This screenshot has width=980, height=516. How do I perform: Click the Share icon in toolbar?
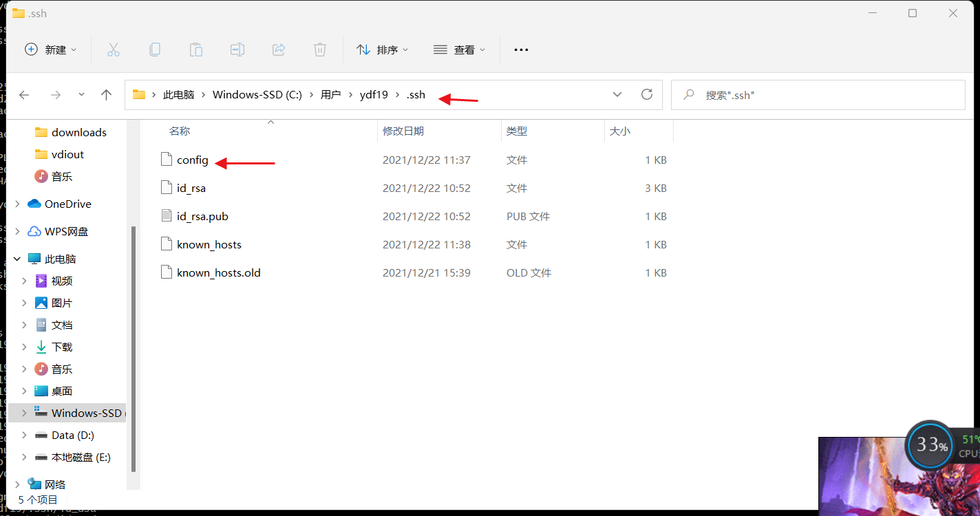279,50
